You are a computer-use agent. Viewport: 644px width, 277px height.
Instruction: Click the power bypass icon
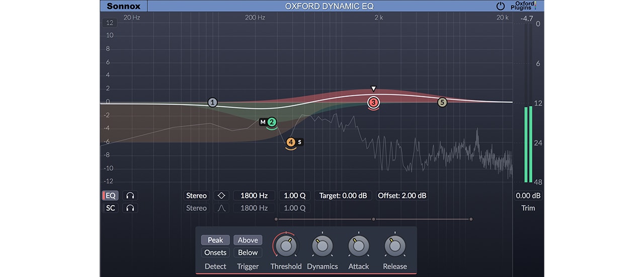500,6
